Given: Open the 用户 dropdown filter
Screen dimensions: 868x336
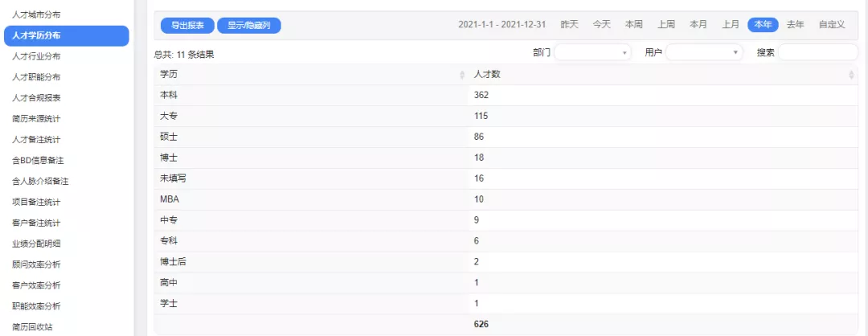Looking at the screenshot, I should [704, 52].
